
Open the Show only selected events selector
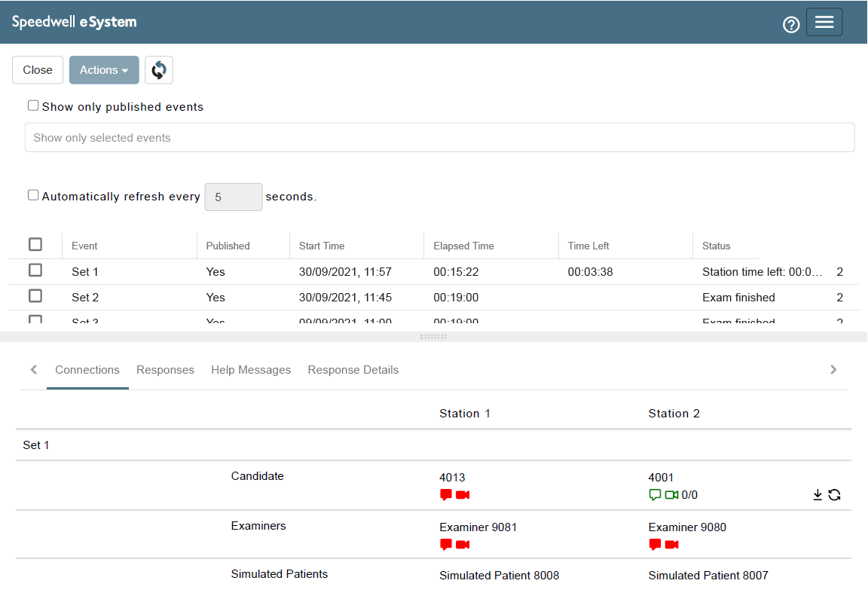(439, 137)
